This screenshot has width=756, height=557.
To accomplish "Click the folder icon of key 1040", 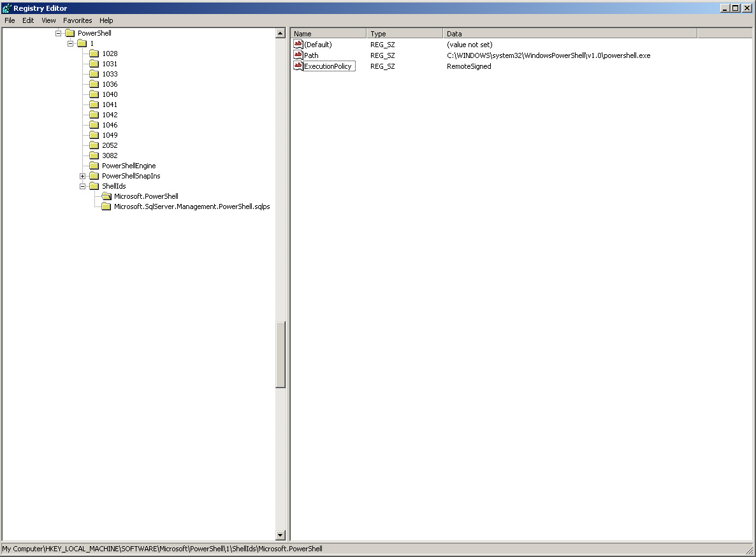I will point(94,94).
